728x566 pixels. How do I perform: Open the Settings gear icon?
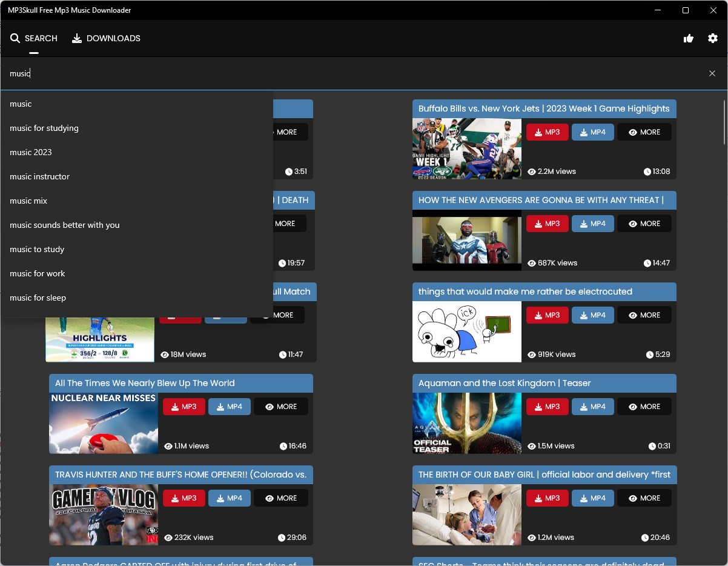coord(713,38)
